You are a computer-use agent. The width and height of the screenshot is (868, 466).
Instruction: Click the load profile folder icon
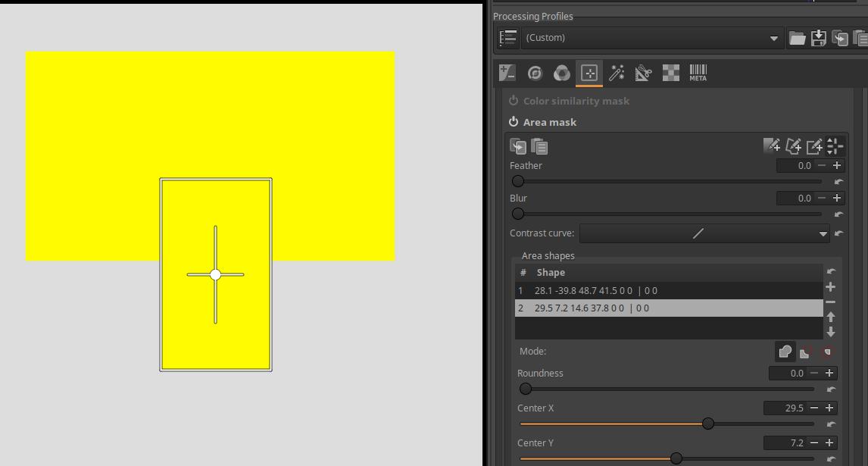(x=797, y=38)
